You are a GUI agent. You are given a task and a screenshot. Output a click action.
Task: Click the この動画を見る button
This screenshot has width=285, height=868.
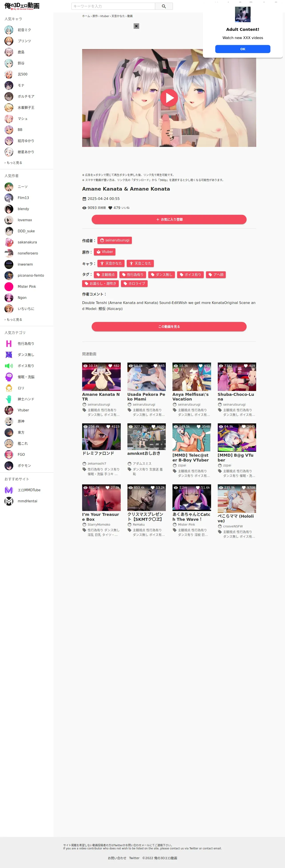169,327
